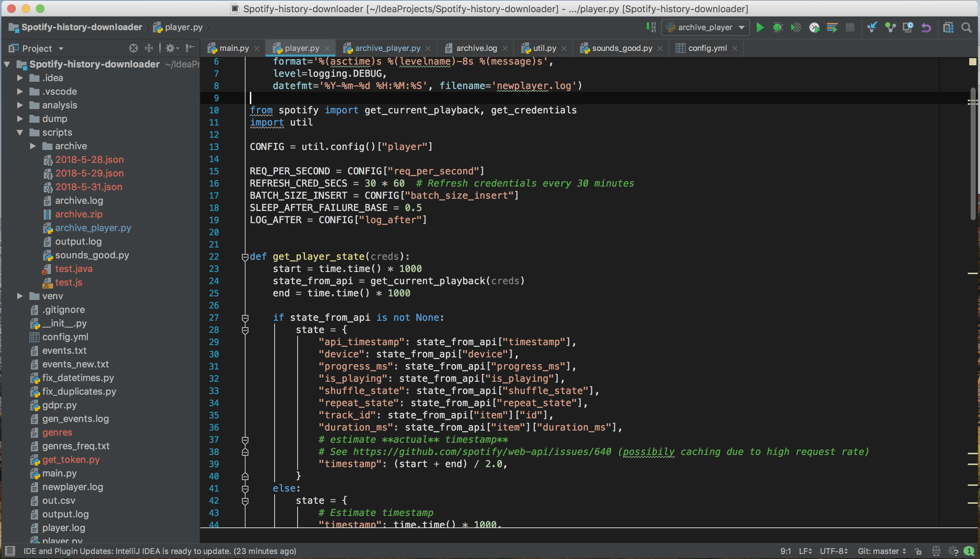Switch to the archive_player.py tab
The height and width of the screenshot is (559, 980).
point(387,48)
